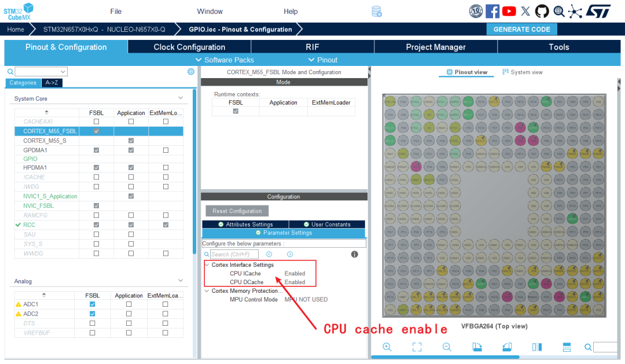This screenshot has width=625, height=364.
Task: Click the ST logo icon
Action: [598, 11]
